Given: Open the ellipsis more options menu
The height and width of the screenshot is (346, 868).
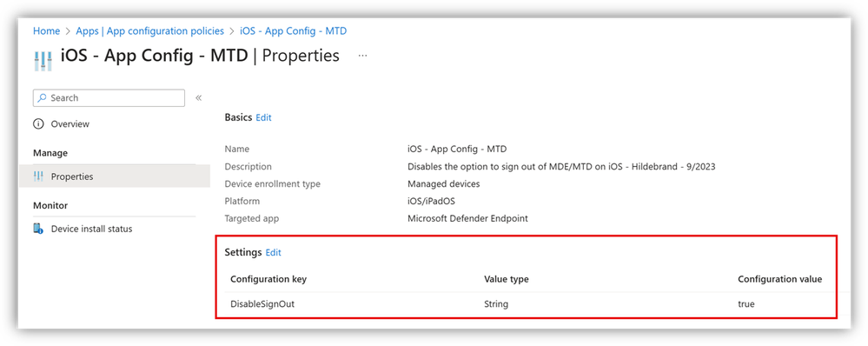Looking at the screenshot, I should pos(362,56).
